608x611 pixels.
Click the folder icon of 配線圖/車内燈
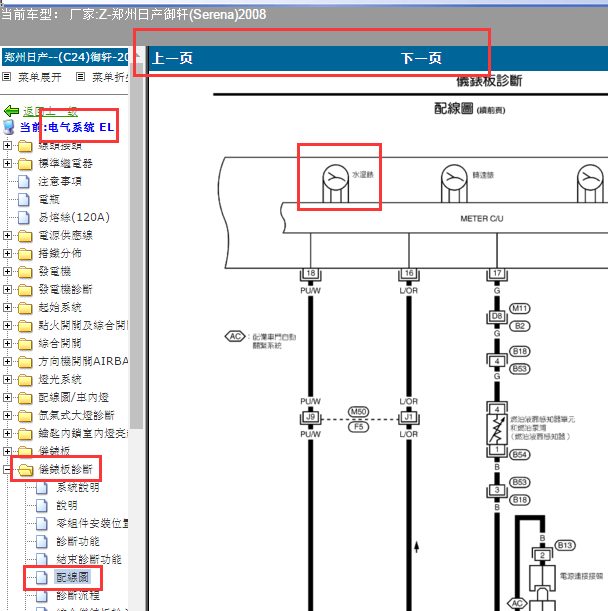tap(25, 397)
